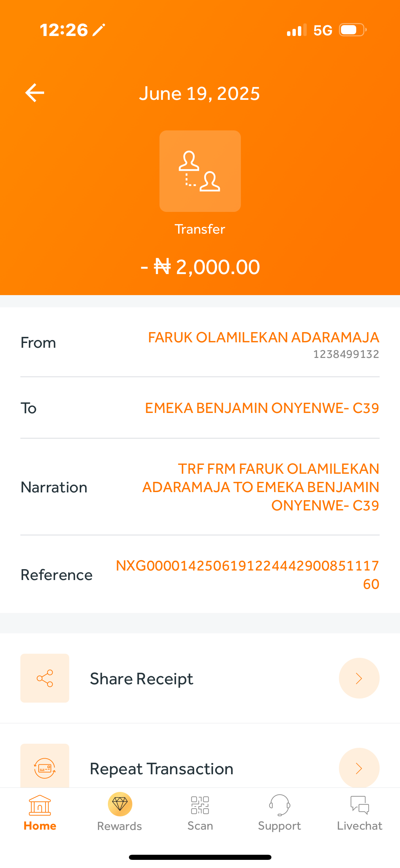Open the Rewards diamond icon
The image size is (400, 868).
click(x=120, y=804)
